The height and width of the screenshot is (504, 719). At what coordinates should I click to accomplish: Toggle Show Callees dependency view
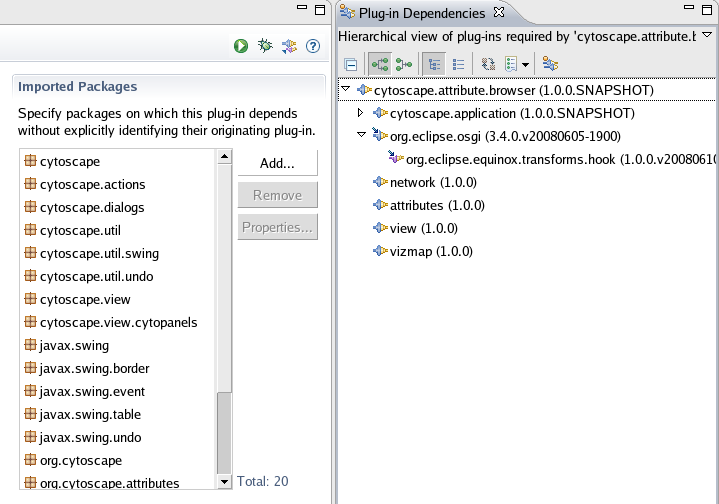point(380,64)
